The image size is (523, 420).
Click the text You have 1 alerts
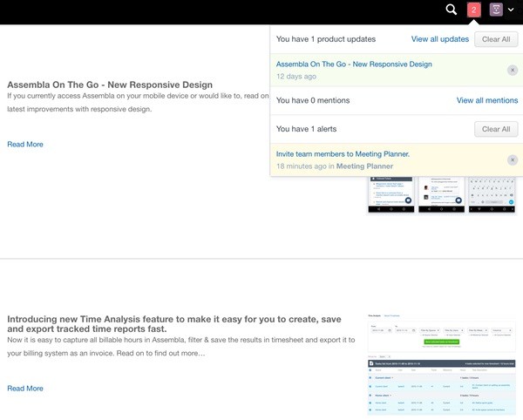pyautogui.click(x=306, y=129)
